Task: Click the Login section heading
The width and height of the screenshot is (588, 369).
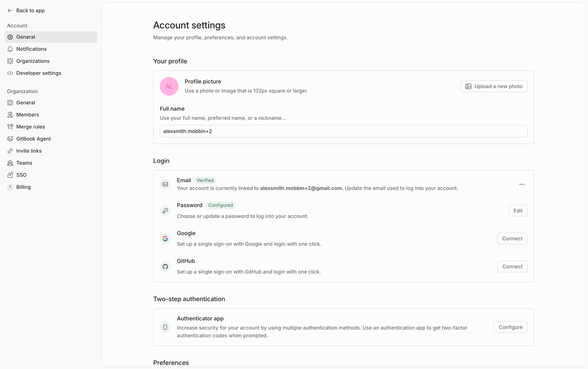Action: 161,161
